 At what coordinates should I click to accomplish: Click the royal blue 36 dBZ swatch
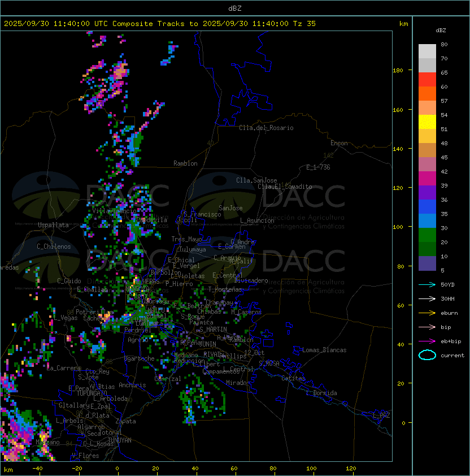(427, 207)
